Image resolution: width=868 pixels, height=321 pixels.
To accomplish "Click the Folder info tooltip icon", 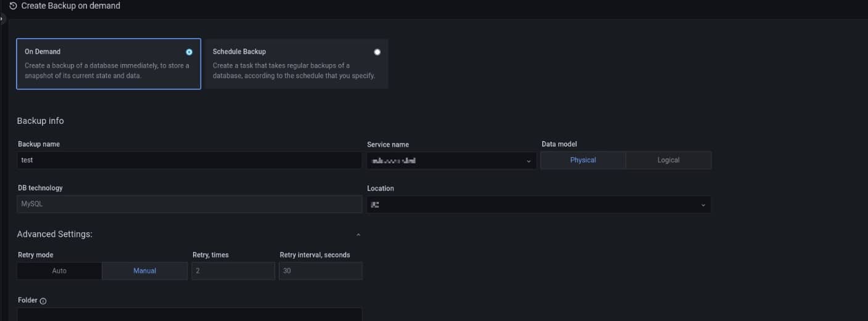I will [43, 301].
